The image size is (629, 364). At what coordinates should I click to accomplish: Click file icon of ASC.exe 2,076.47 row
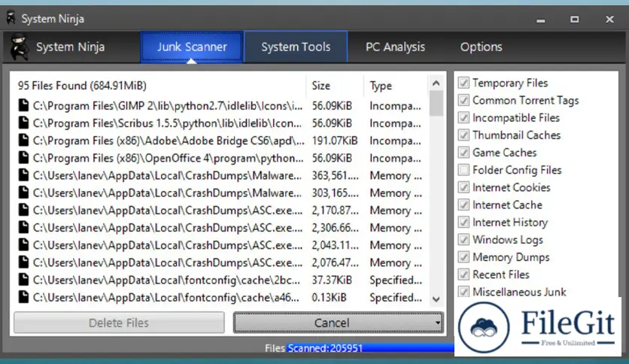click(x=23, y=262)
